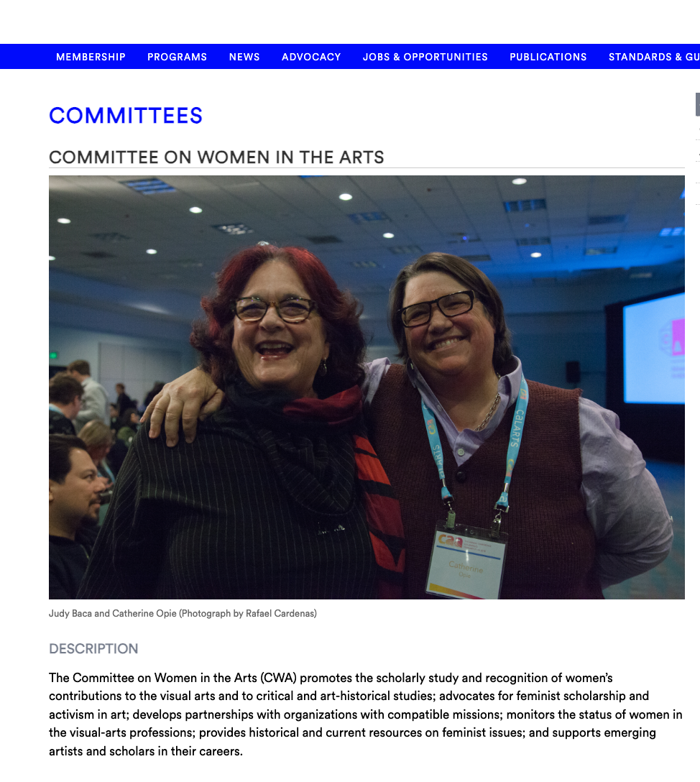700x782 pixels.
Task: Open the Publications menu
Action: 548,57
